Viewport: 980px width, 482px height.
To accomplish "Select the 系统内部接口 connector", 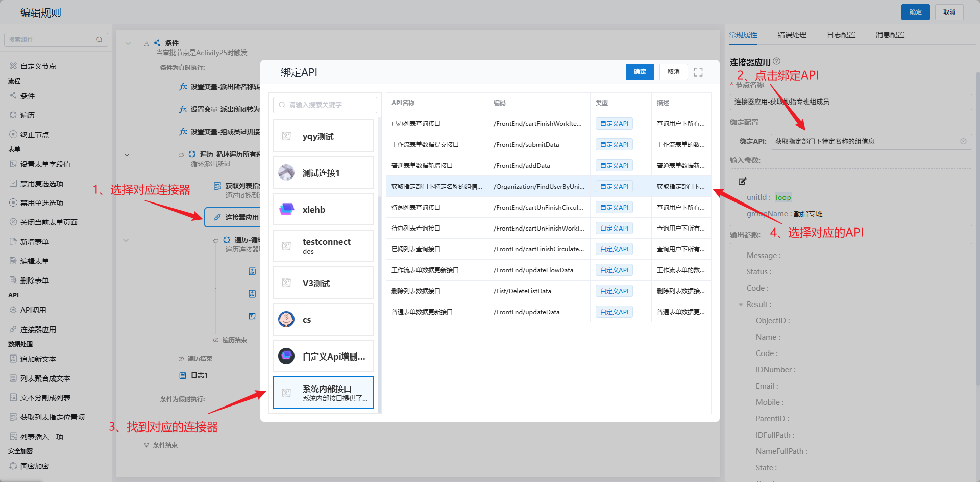I will [324, 393].
